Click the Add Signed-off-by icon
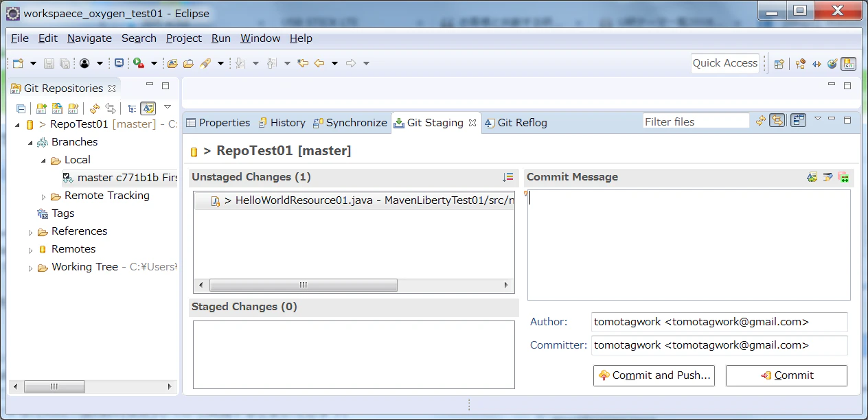Viewport: 868px width, 420px height. (828, 177)
